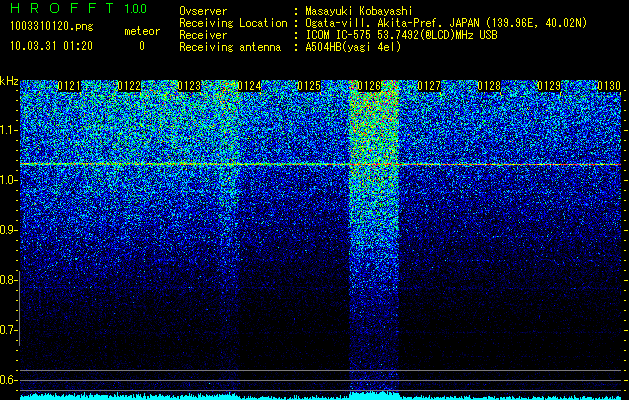
Task: Click the 1.0 frequency axis label
Action: click(9, 180)
